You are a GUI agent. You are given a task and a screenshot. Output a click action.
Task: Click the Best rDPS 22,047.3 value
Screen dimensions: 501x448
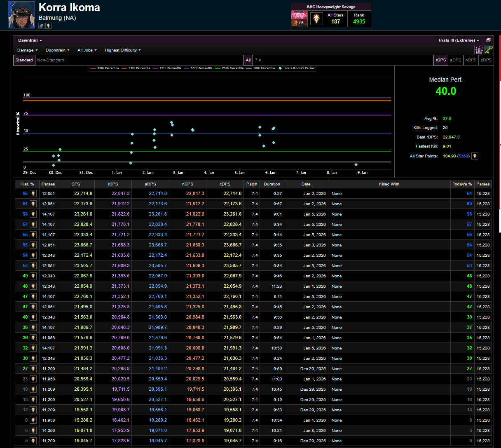coord(451,137)
